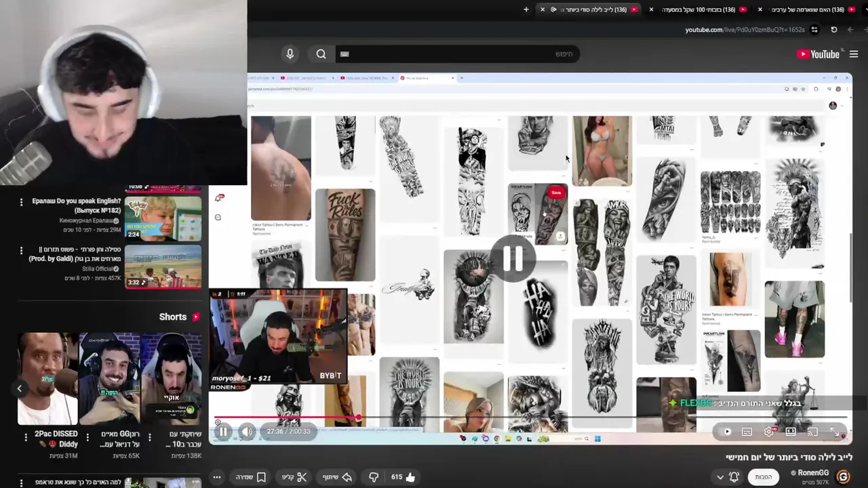Open RonenGG channel name link
The height and width of the screenshot is (488, 868).
point(813,473)
